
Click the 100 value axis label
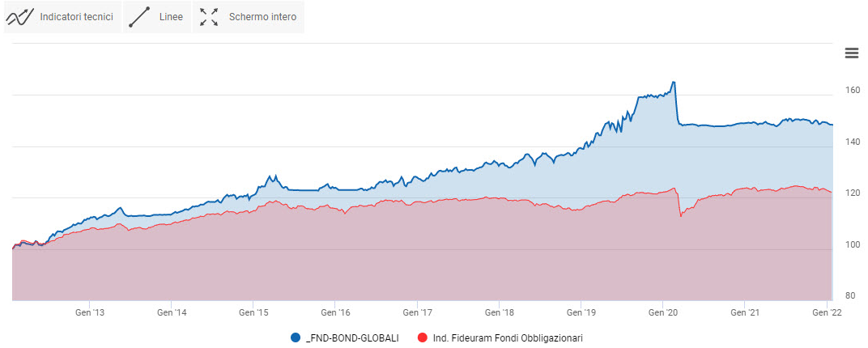pos(850,245)
